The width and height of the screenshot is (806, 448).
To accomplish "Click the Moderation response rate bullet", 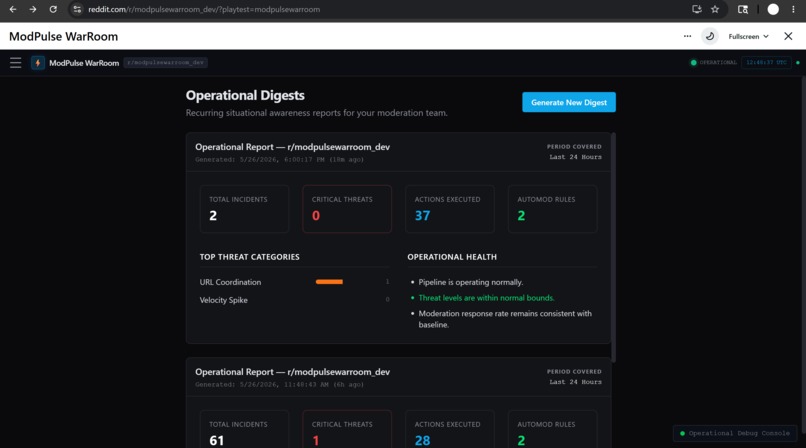I will 505,319.
